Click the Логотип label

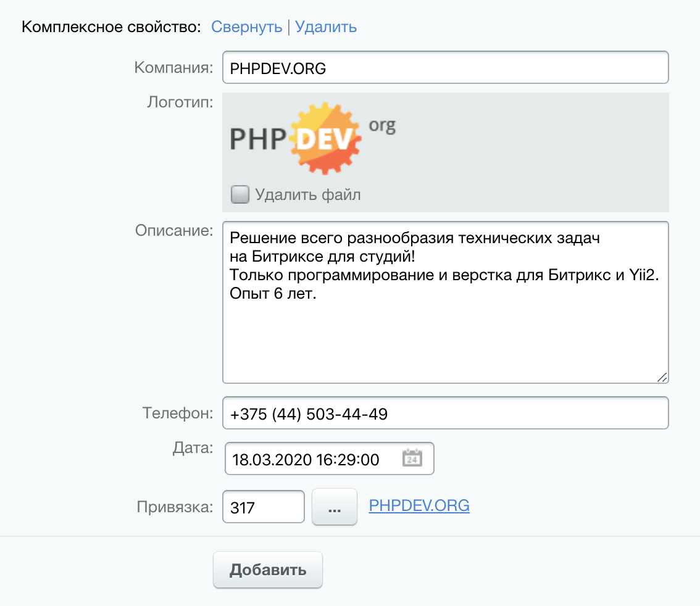[180, 102]
